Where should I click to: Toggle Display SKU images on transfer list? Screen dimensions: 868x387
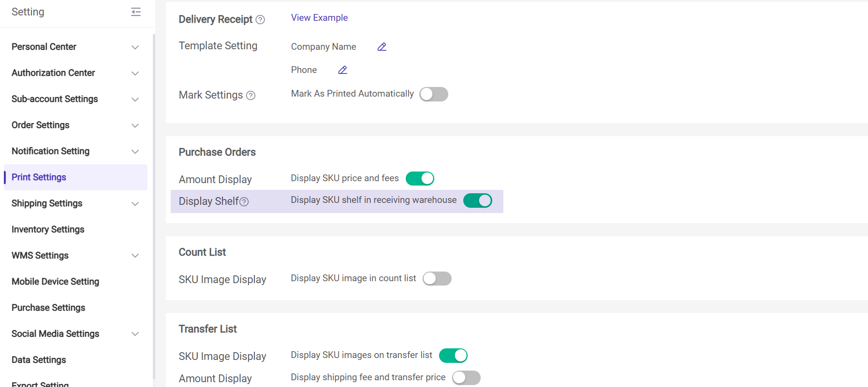click(x=453, y=356)
